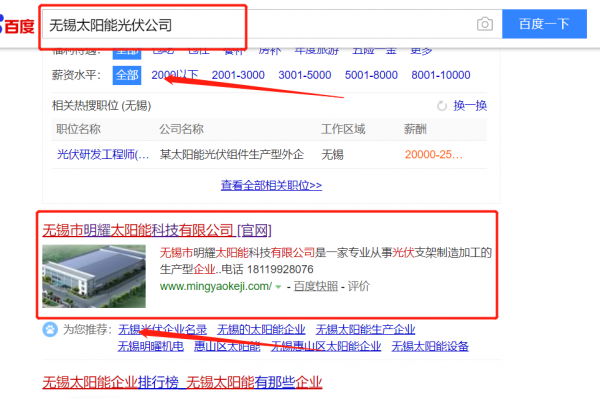Click the refresh icon beside 换一换

442,106
